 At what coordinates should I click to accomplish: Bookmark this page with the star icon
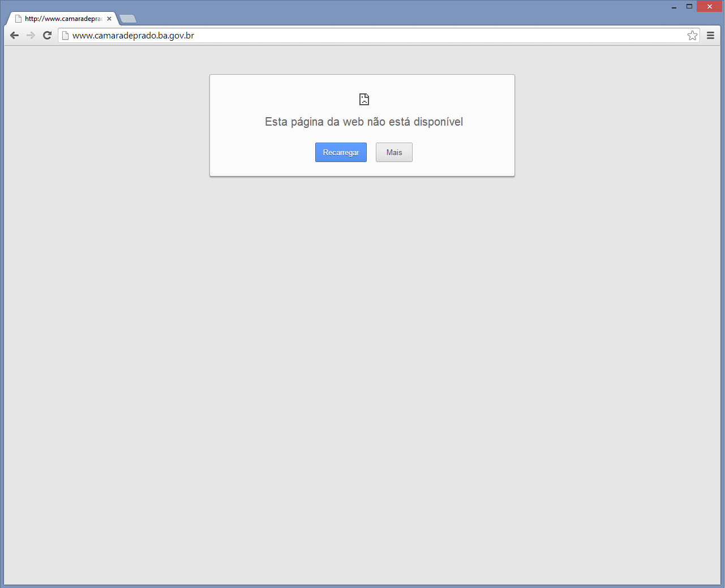tap(692, 36)
